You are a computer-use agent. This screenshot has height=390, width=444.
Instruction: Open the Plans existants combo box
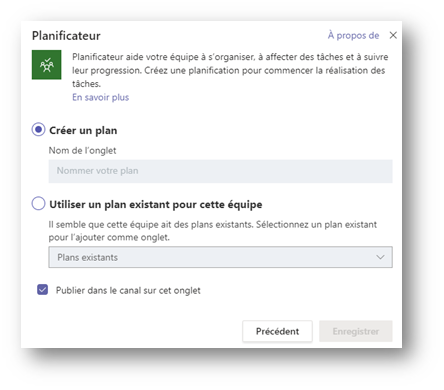pos(220,257)
